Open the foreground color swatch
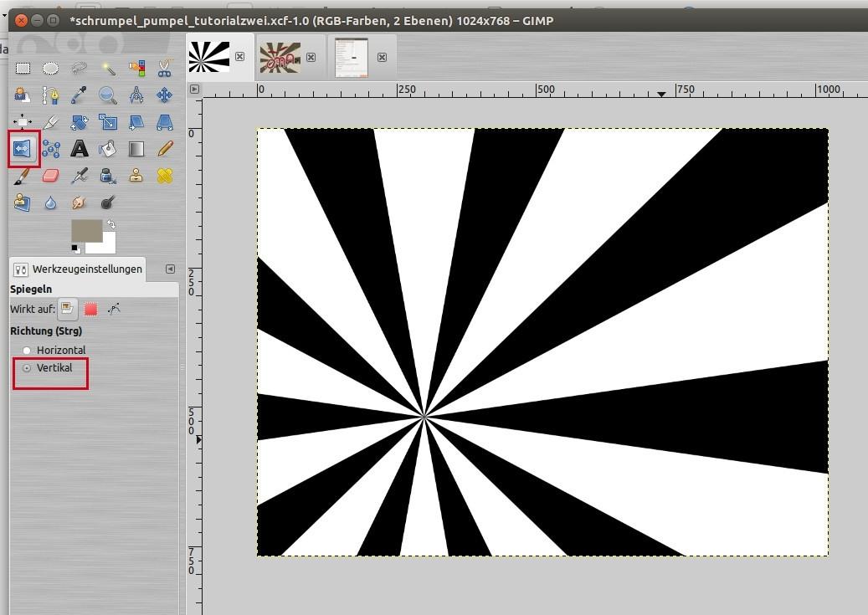 pyautogui.click(x=86, y=230)
